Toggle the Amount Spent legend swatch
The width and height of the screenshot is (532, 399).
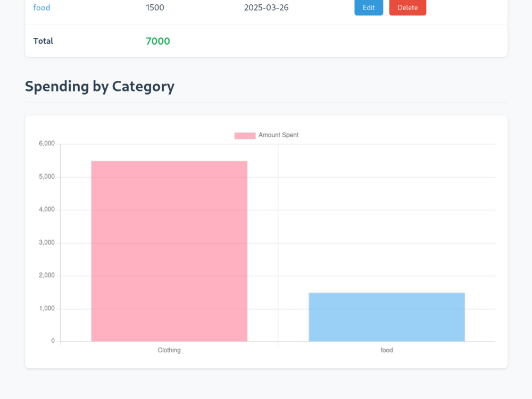coord(245,135)
